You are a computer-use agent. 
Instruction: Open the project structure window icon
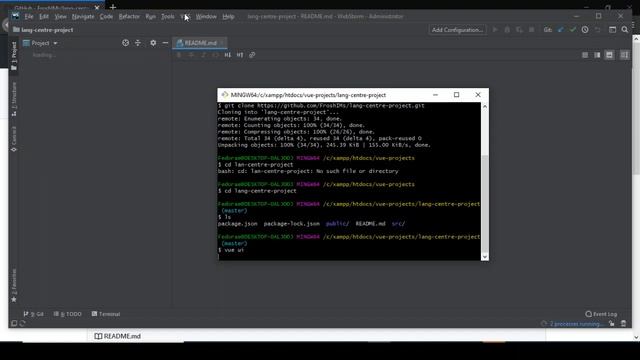[x=612, y=30]
